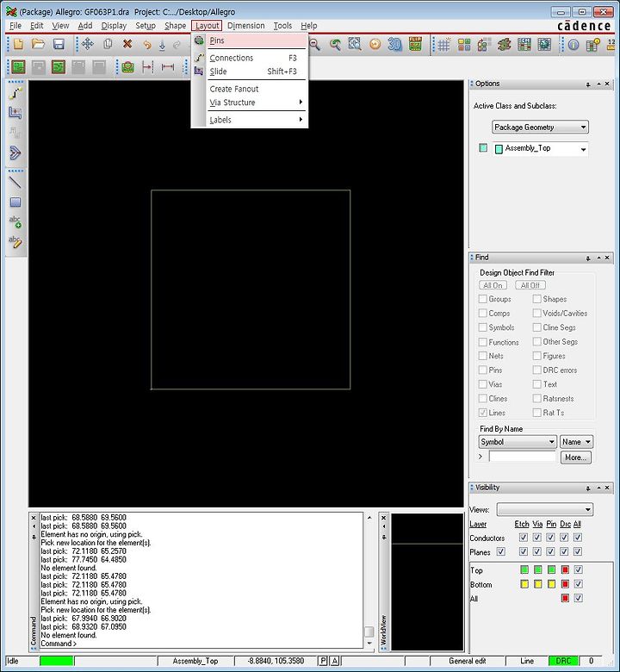
Task: Open the Shape menu
Action: tap(176, 26)
